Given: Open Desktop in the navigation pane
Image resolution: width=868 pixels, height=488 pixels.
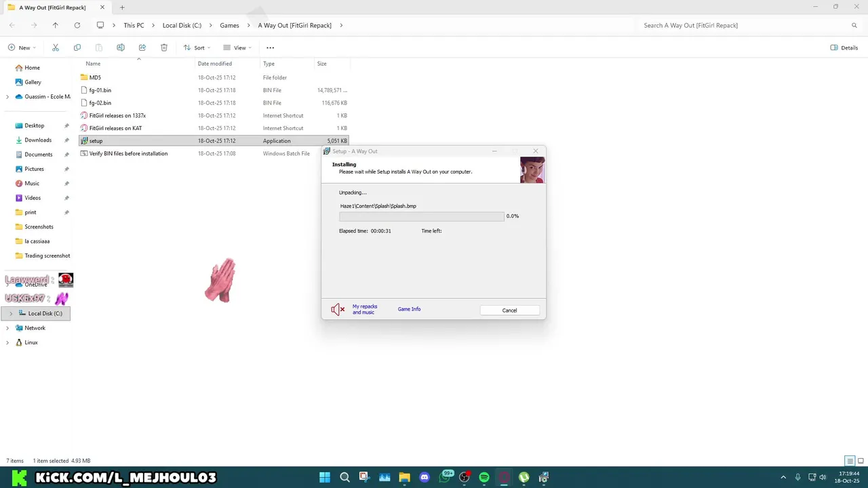Looking at the screenshot, I should pos(34,125).
